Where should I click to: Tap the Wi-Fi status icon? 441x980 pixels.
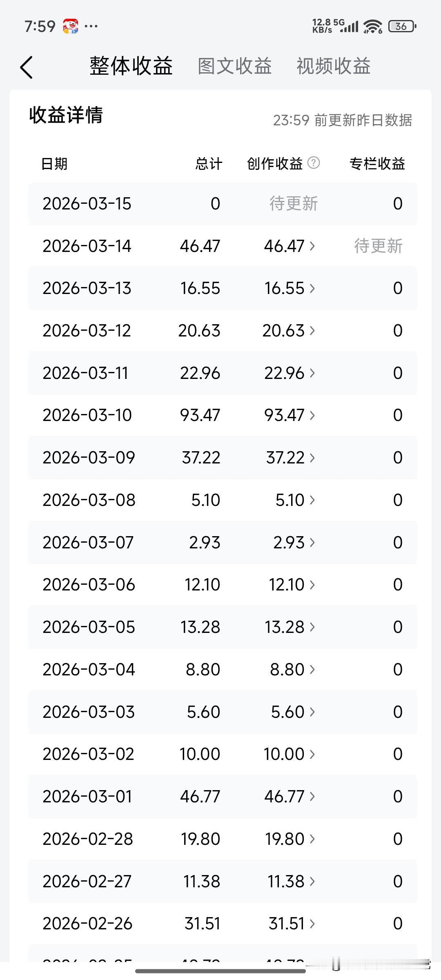click(x=372, y=27)
